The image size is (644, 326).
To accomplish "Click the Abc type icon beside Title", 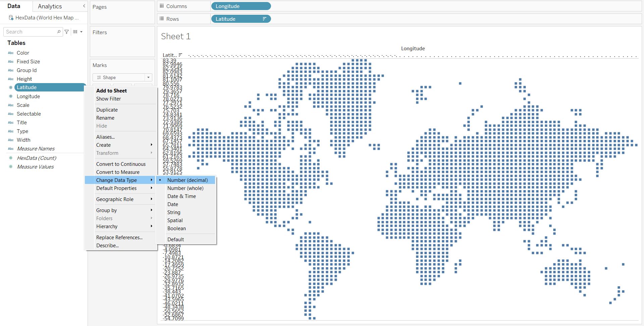I will coord(11,123).
